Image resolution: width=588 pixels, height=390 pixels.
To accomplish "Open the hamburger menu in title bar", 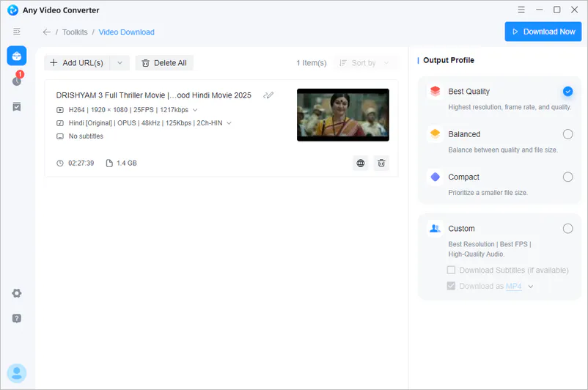I will click(x=521, y=10).
